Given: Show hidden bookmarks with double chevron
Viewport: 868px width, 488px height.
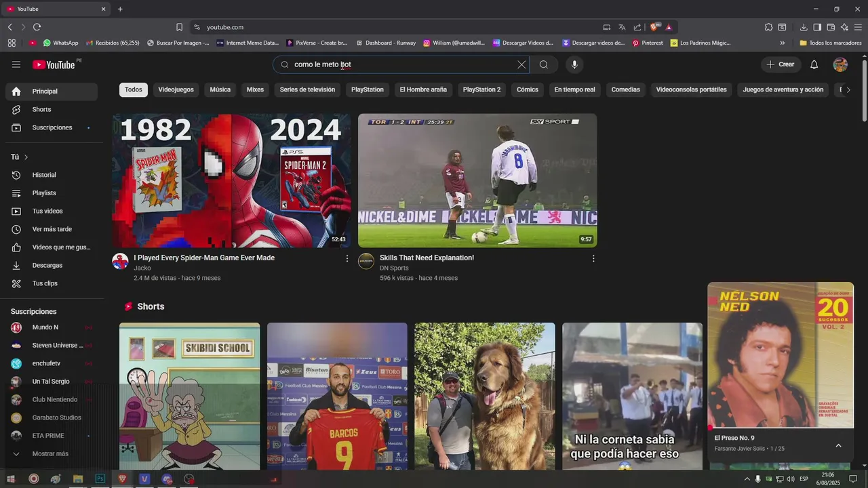Looking at the screenshot, I should pos(783,43).
